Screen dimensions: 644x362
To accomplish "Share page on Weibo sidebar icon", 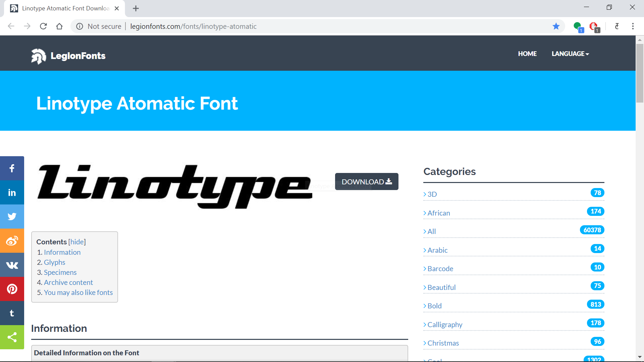I will 12,241.
